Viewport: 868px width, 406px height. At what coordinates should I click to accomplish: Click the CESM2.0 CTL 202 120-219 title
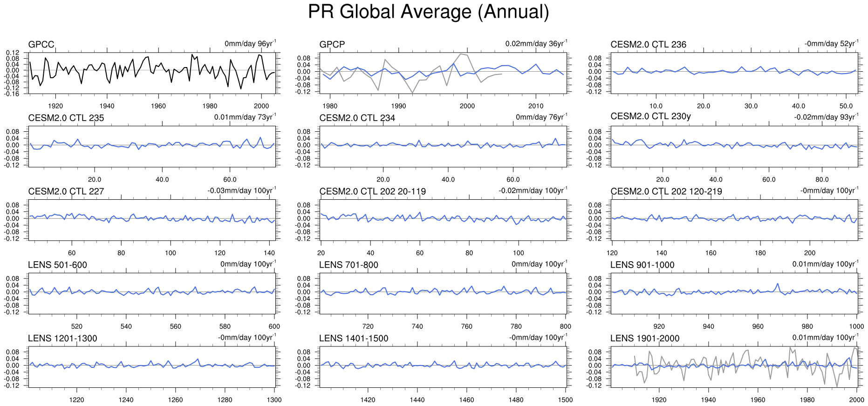[666, 192]
